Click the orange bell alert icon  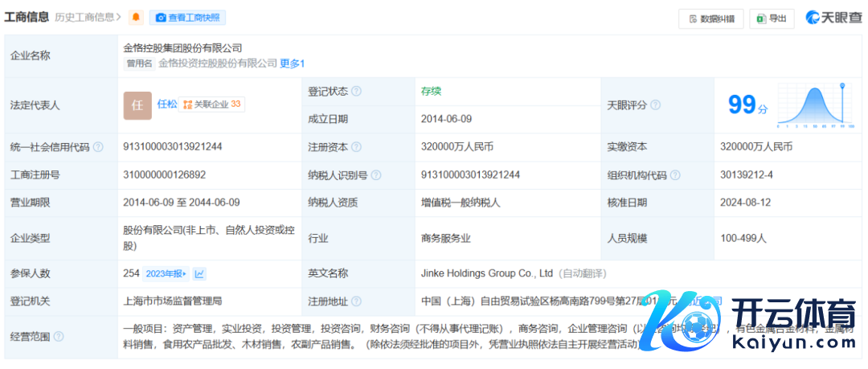(136, 17)
